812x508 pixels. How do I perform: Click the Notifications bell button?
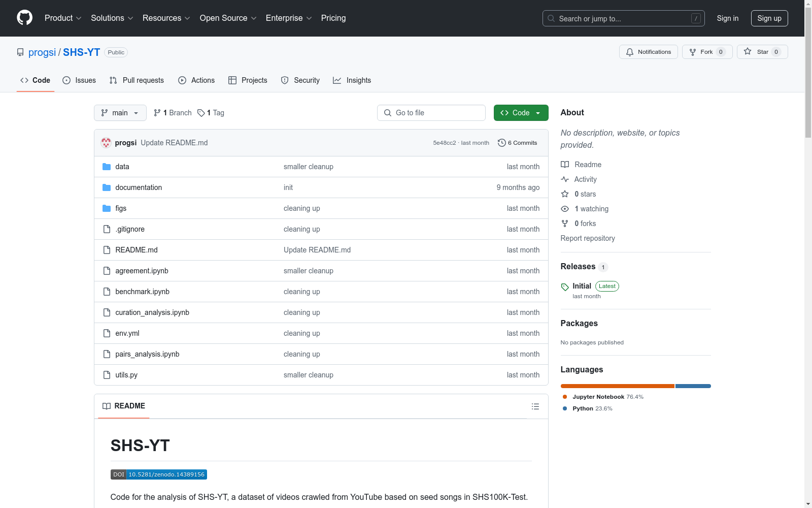(x=648, y=52)
